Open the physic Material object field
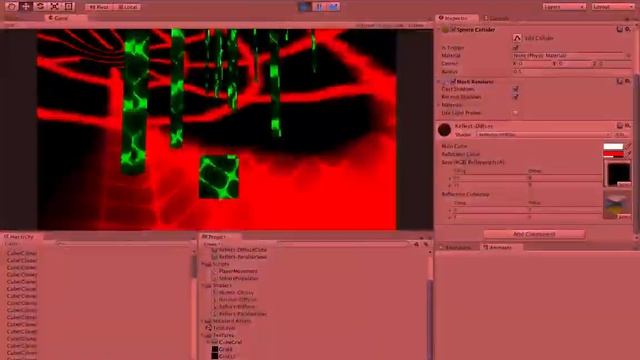The height and width of the screenshot is (360, 640). tap(571, 56)
